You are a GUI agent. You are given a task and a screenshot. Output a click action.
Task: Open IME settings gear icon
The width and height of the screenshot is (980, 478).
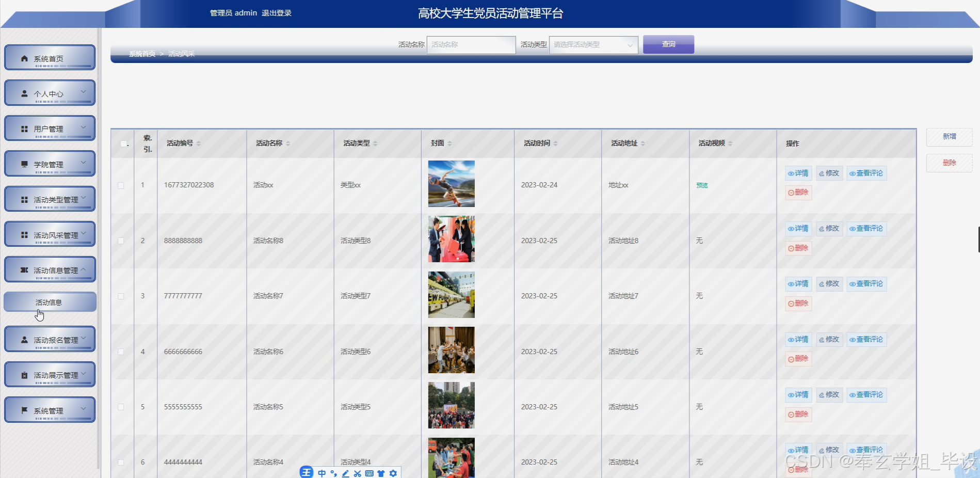(x=393, y=473)
